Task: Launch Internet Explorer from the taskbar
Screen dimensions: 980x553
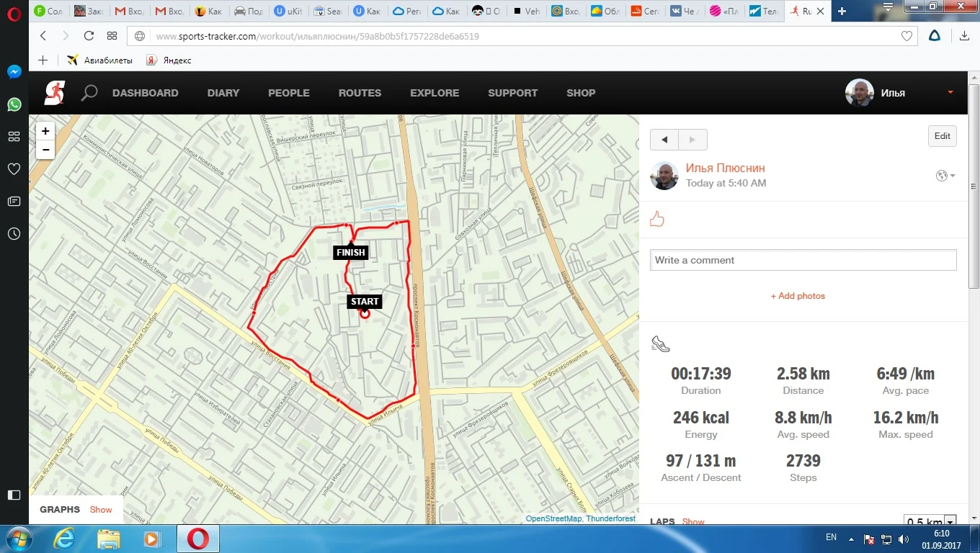Action: pyautogui.click(x=65, y=539)
